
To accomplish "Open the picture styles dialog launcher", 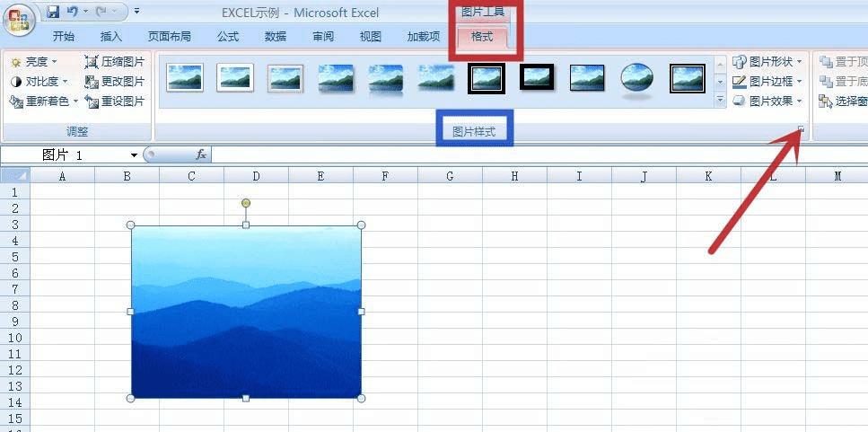I will [801, 129].
